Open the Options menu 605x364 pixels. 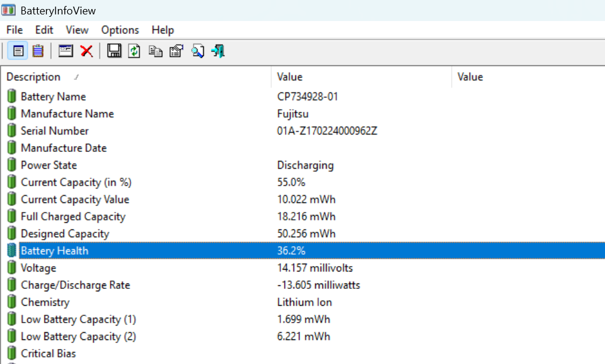tap(120, 30)
